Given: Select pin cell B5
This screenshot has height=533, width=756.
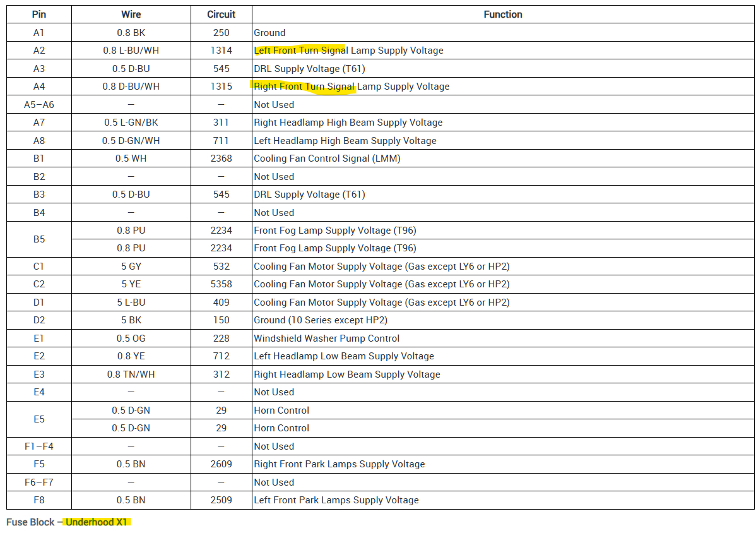Looking at the screenshot, I should [x=39, y=239].
